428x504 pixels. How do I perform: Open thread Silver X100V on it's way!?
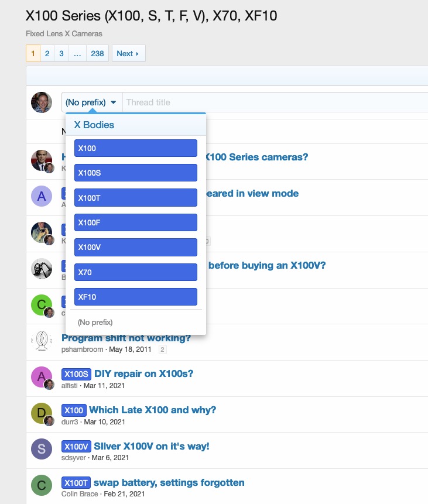tap(152, 446)
